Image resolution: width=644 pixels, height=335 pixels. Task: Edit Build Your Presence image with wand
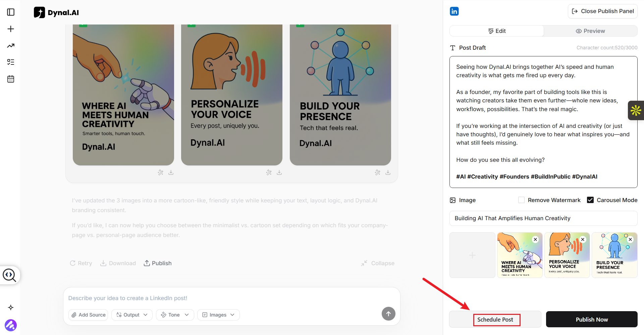click(378, 173)
